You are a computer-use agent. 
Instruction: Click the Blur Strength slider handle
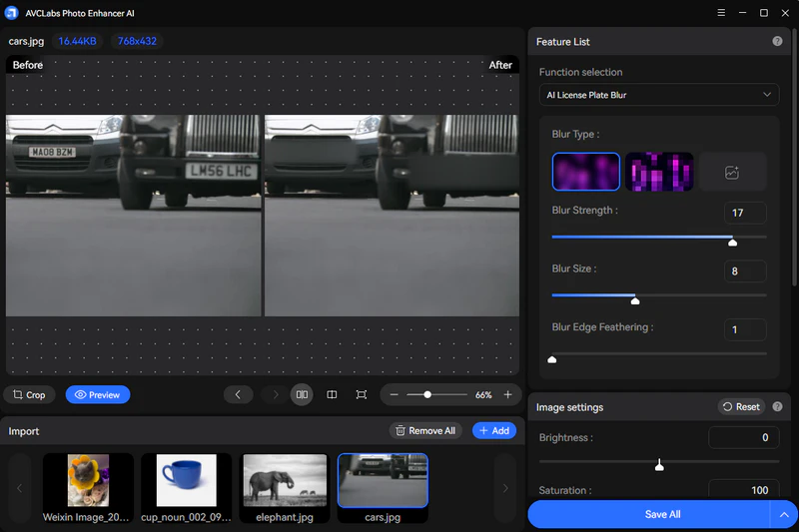click(x=733, y=243)
